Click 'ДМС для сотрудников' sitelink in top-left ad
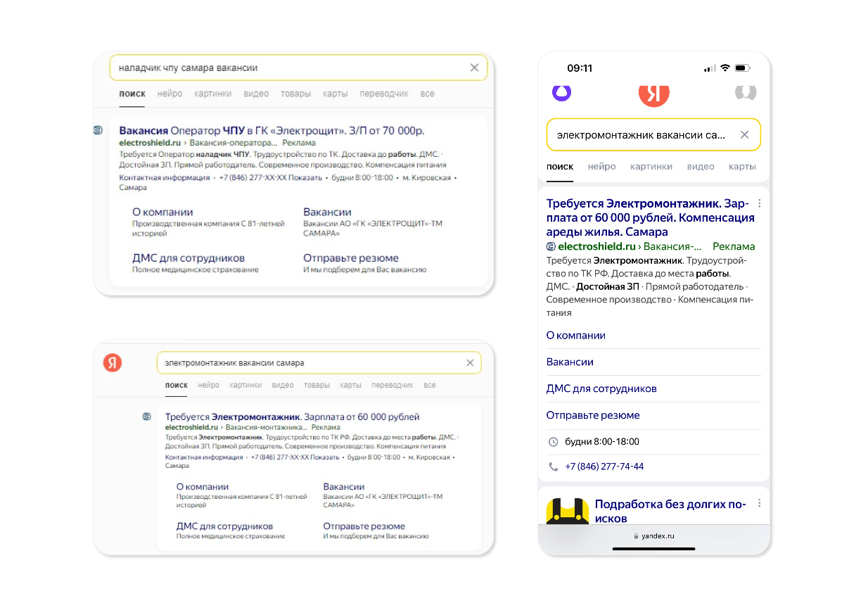The image size is (868, 615). click(189, 258)
